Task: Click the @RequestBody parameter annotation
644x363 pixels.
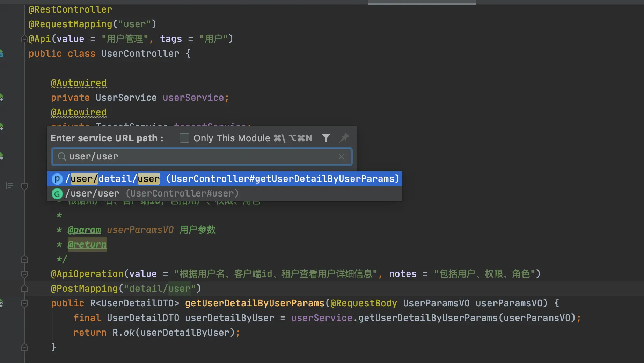Action: pos(364,303)
